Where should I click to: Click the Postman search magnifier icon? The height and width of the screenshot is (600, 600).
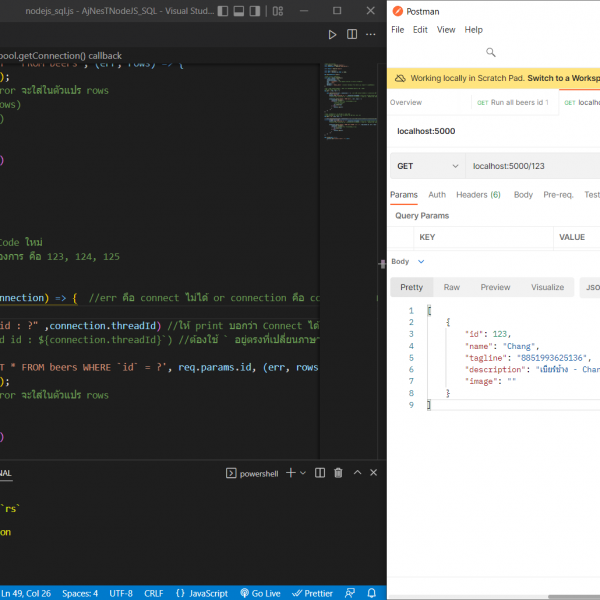pyautogui.click(x=491, y=52)
